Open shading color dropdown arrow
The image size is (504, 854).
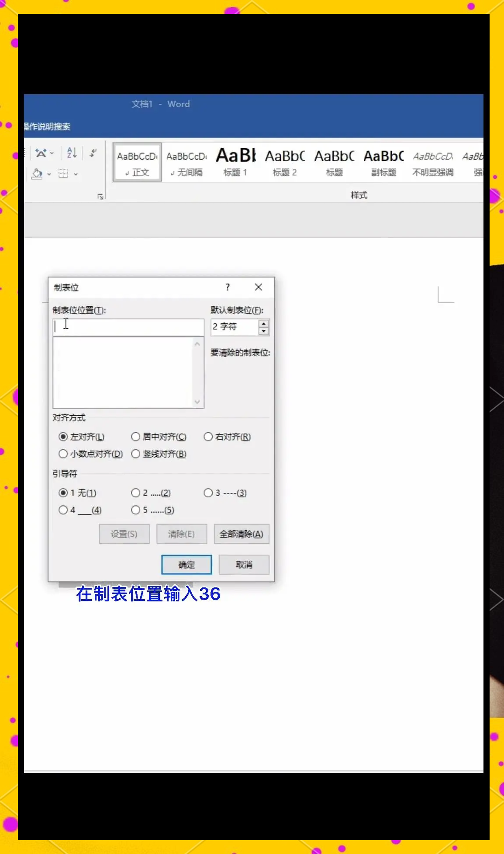[x=49, y=174]
